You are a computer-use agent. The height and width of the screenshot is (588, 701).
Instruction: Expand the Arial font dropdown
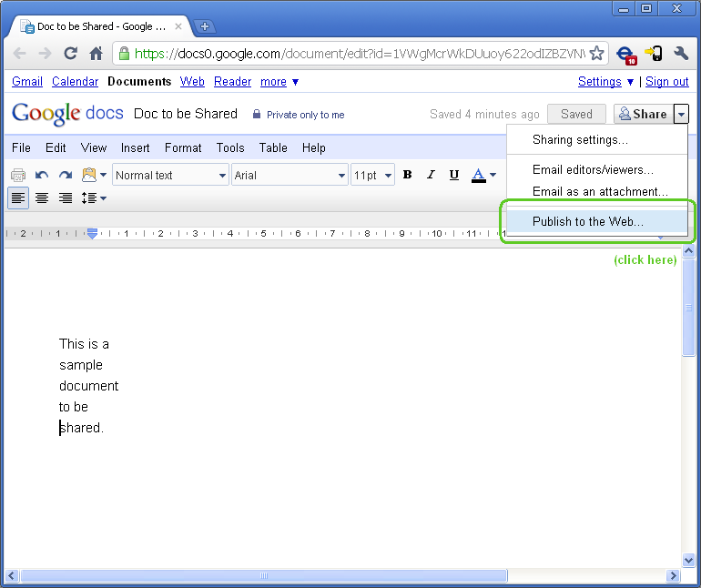click(290, 175)
